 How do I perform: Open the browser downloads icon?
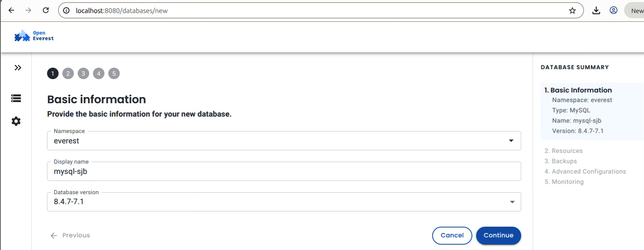pyautogui.click(x=596, y=10)
